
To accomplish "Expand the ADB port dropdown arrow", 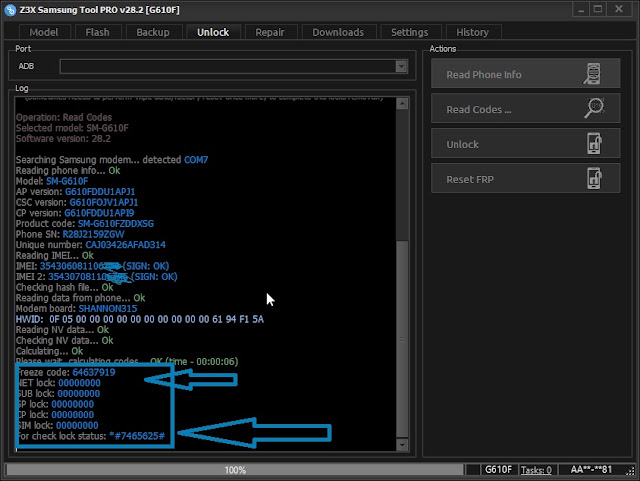I will 401,66.
